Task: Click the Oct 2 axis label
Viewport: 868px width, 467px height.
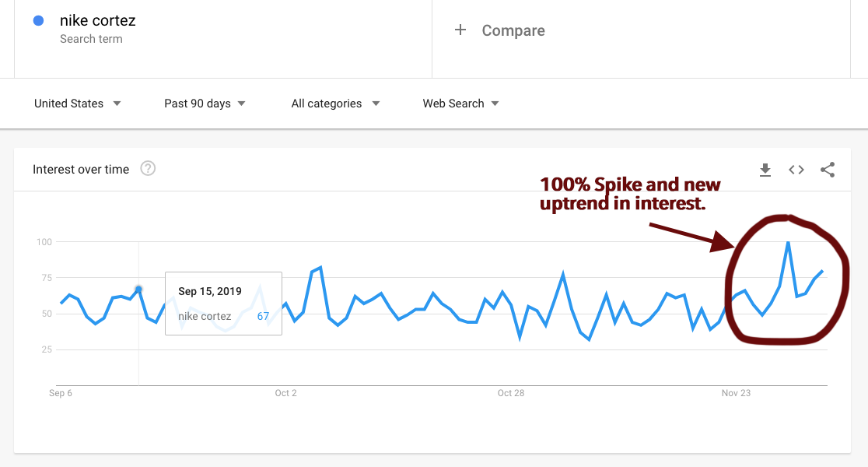Action: point(285,393)
